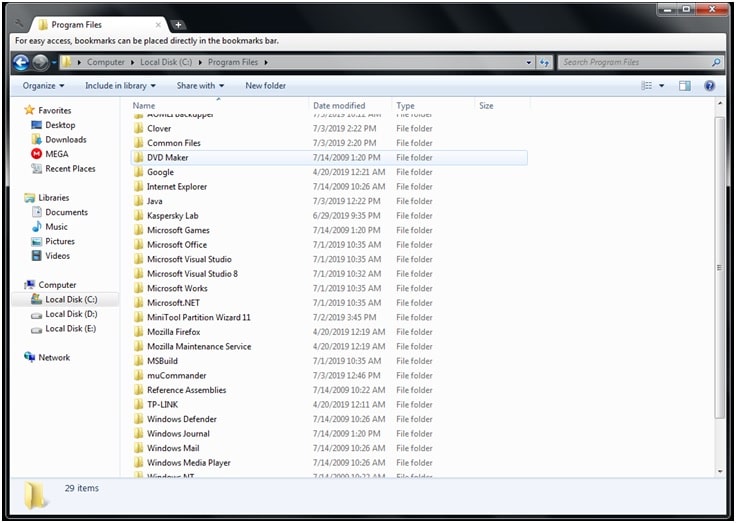Click the Network icon in sidebar
The image size is (736, 523).
[30, 357]
